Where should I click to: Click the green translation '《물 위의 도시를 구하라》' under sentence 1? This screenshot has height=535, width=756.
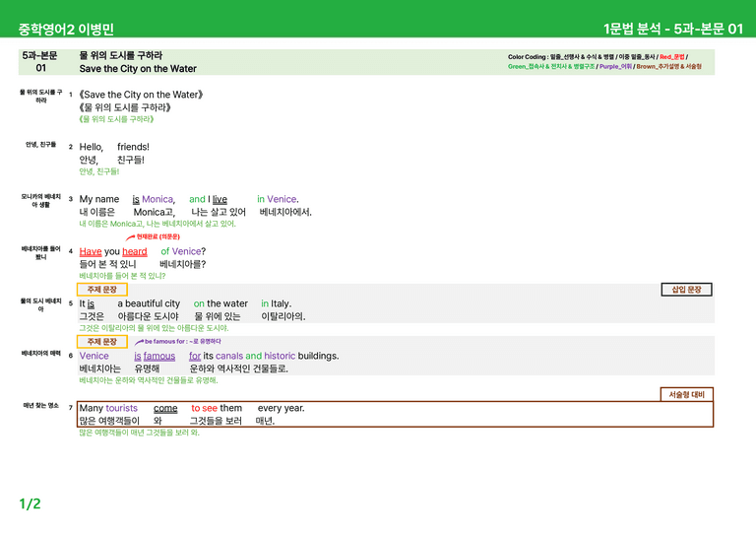tap(116, 119)
